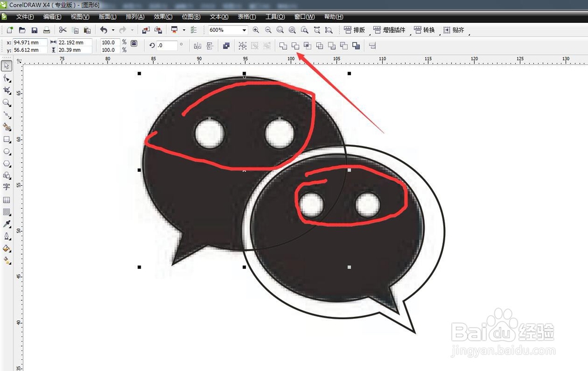This screenshot has height=371, width=588.
Task: Click the Export icon
Action: (x=158, y=30)
